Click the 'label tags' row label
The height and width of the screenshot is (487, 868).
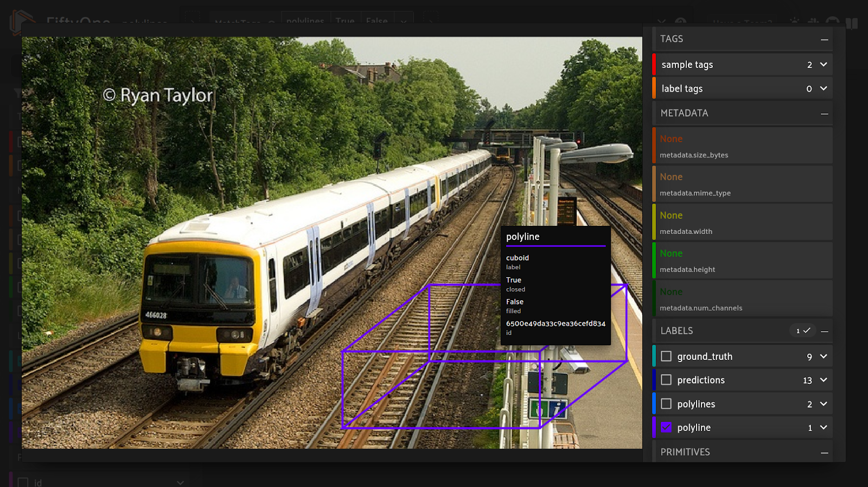pos(682,88)
